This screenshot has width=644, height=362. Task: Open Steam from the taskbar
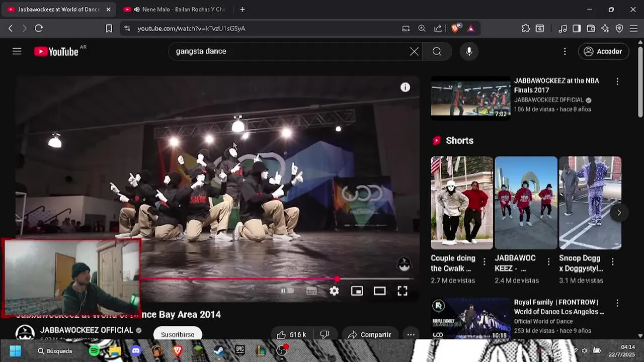tap(219, 351)
